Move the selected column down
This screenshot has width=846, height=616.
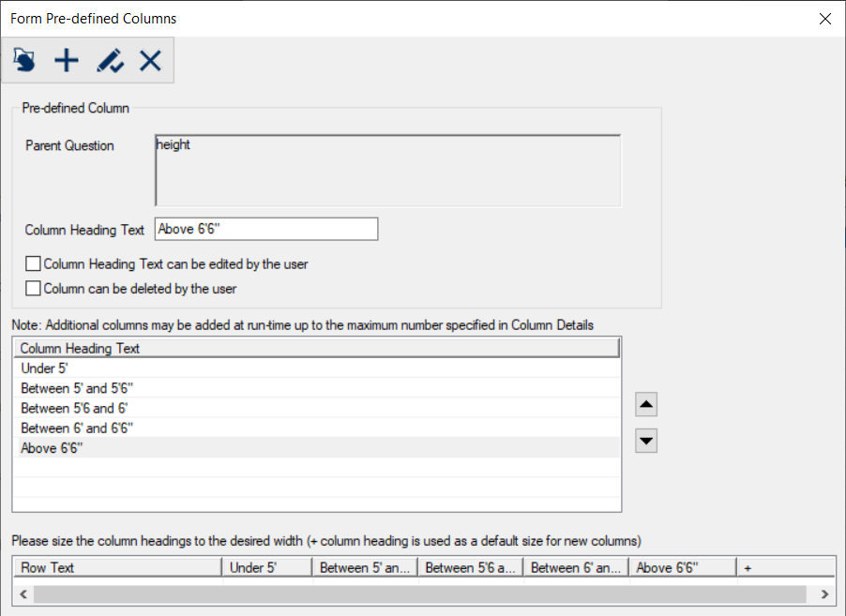645,441
